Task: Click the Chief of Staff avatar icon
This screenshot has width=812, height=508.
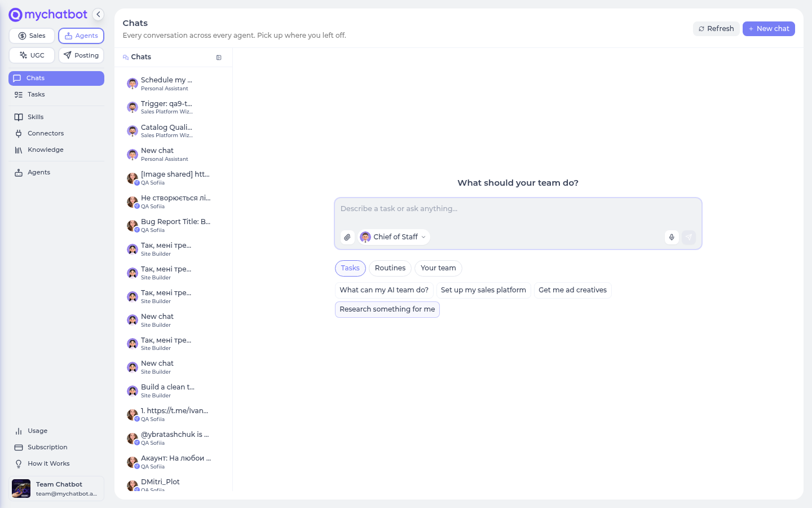Action: (x=365, y=237)
